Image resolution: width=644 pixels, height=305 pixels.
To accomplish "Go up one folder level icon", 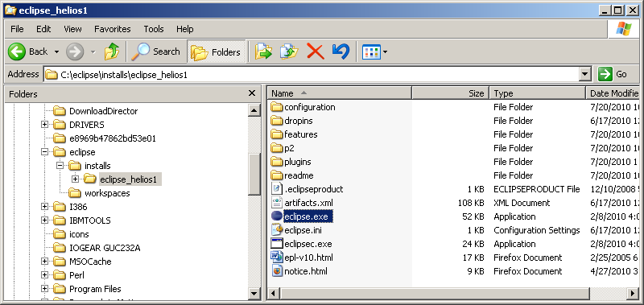I will click(x=112, y=52).
